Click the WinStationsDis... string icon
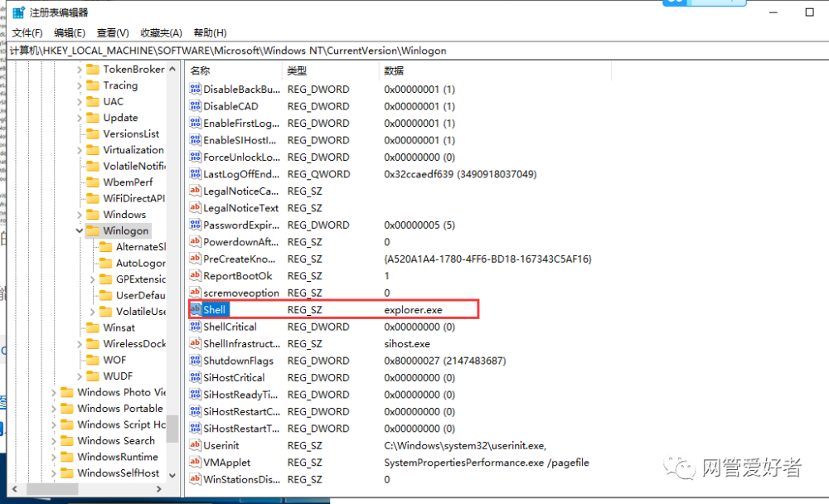The height and width of the screenshot is (504, 829). [x=195, y=479]
